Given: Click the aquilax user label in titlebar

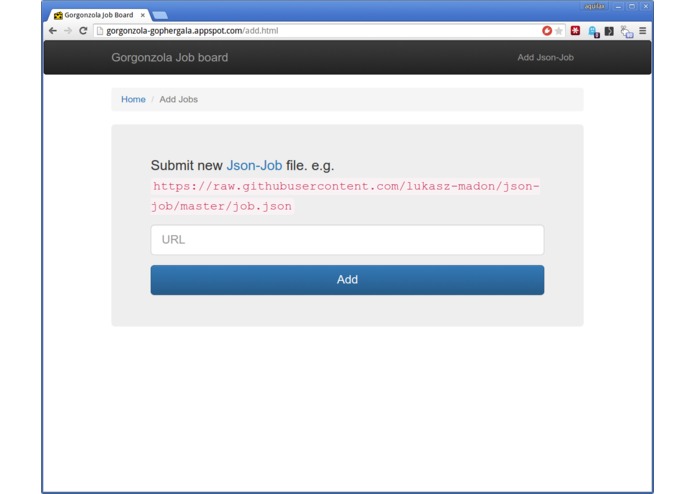Looking at the screenshot, I should tap(594, 6).
